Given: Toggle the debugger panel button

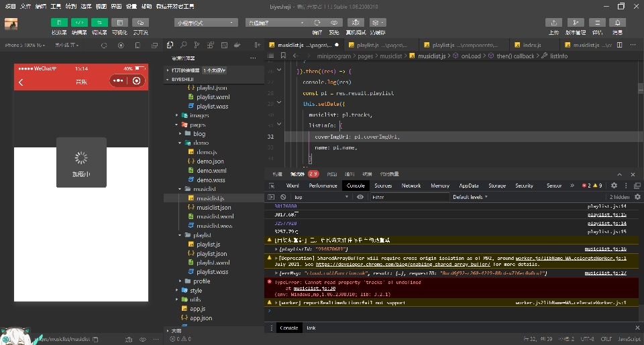Looking at the screenshot, I should click(x=99, y=23).
